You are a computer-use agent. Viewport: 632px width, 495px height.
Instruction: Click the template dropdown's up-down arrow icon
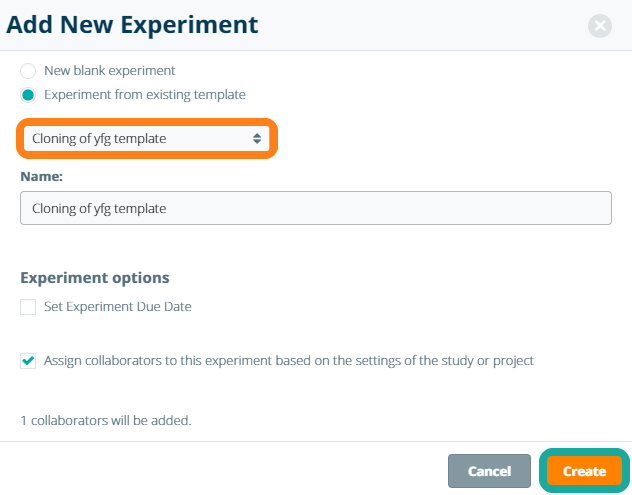point(257,138)
